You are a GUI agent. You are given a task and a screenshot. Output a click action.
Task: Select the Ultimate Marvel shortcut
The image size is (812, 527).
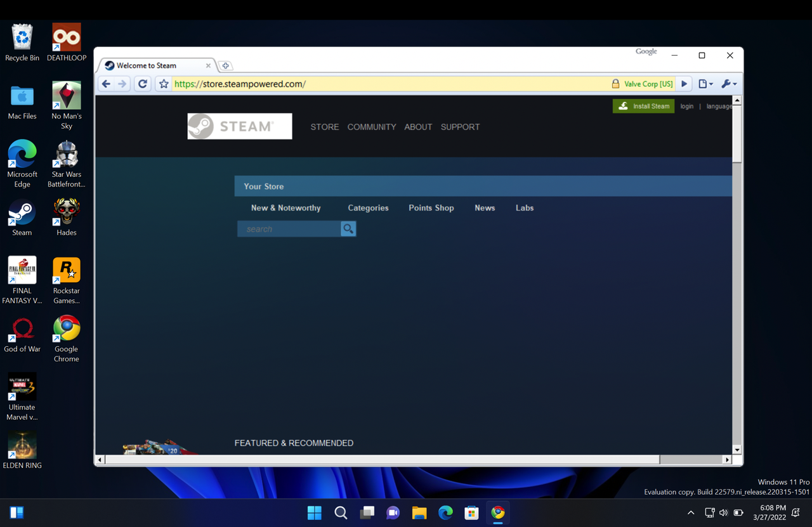pyautogui.click(x=22, y=397)
